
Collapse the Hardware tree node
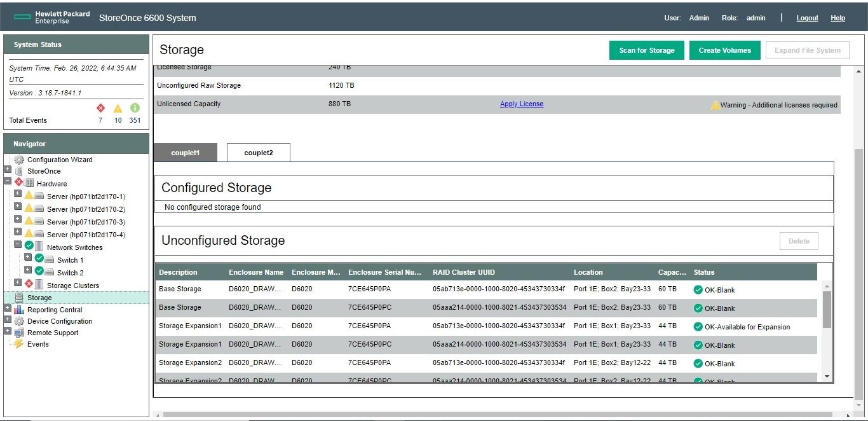(8, 181)
